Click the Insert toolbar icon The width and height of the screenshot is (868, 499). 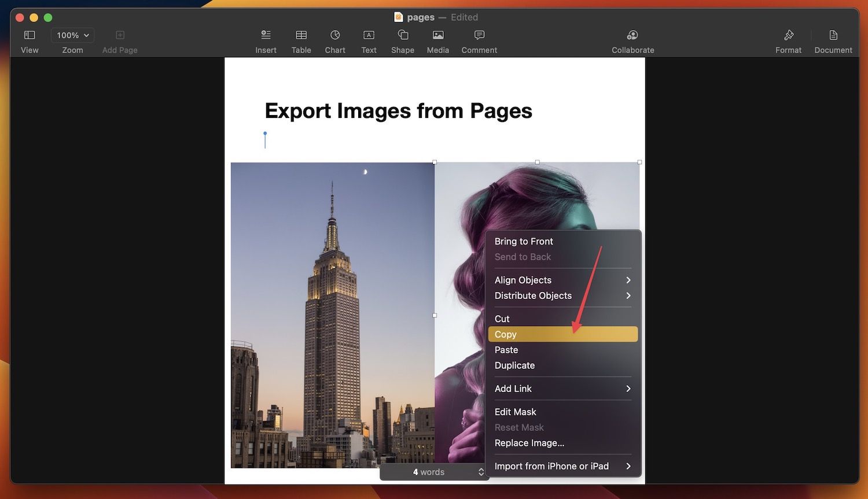(x=266, y=35)
